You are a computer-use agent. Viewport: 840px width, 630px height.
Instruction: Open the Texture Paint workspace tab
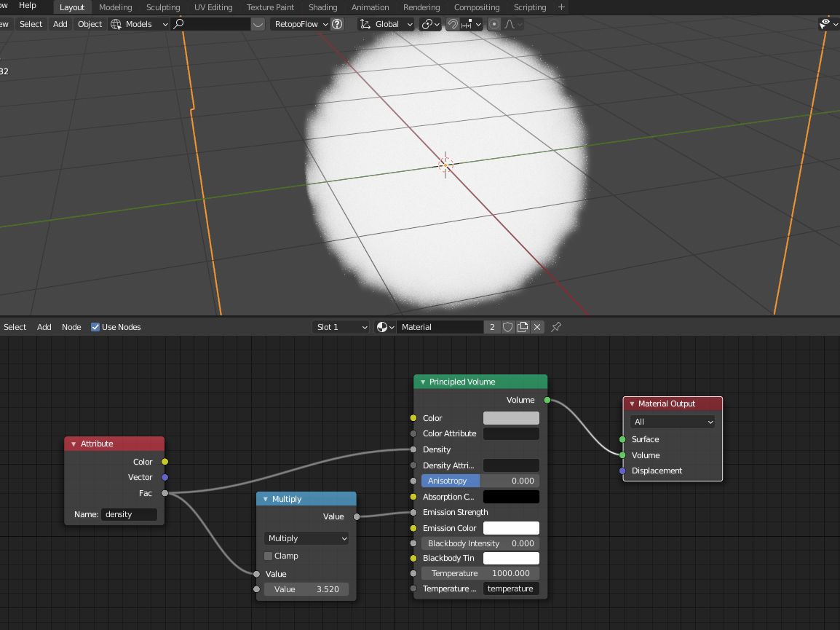click(x=270, y=7)
